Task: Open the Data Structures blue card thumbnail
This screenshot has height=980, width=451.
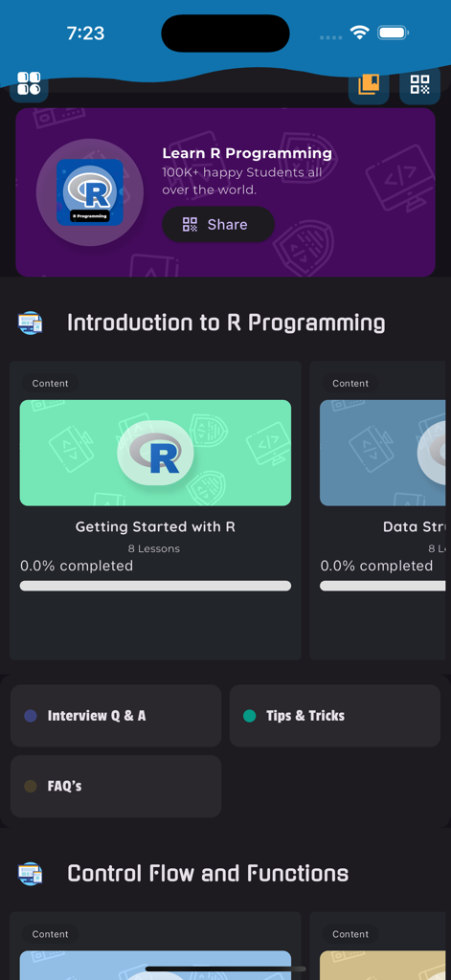Action: click(385, 453)
